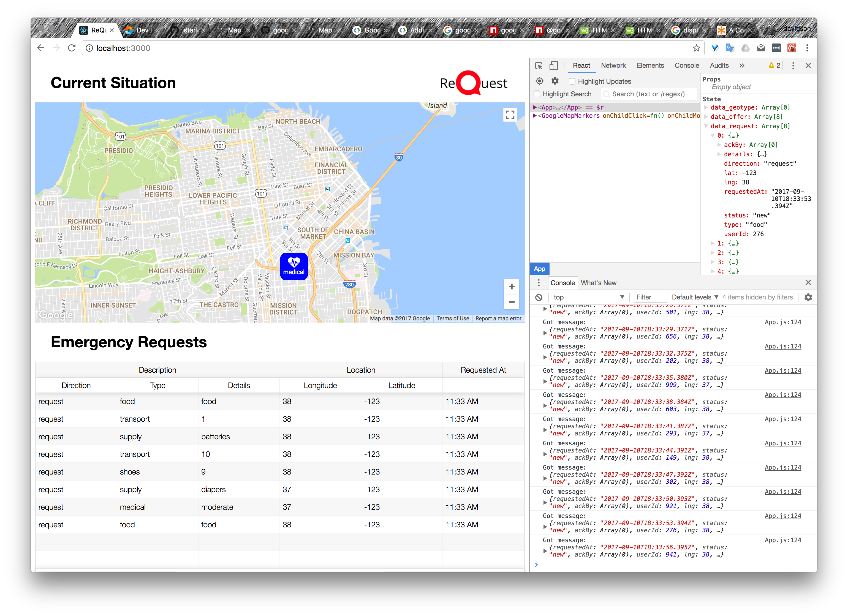Viewport: 848px width, 616px height.
Task: Switch to the Network tab in DevTools
Action: (613, 66)
